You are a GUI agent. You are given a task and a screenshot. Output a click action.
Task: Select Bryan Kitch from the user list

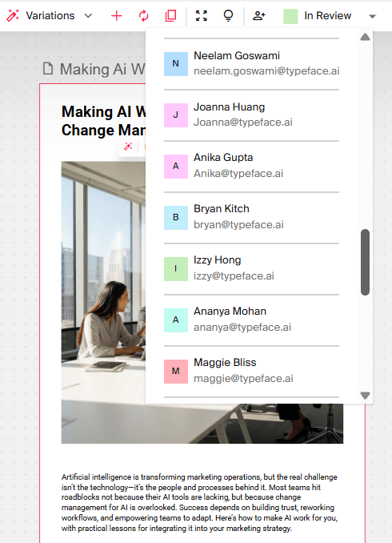(x=251, y=218)
